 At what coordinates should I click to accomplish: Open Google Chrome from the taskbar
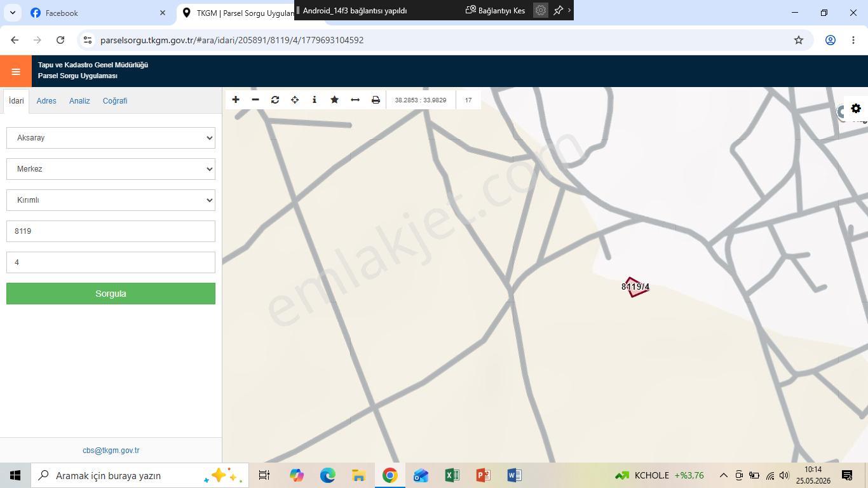pos(390,475)
